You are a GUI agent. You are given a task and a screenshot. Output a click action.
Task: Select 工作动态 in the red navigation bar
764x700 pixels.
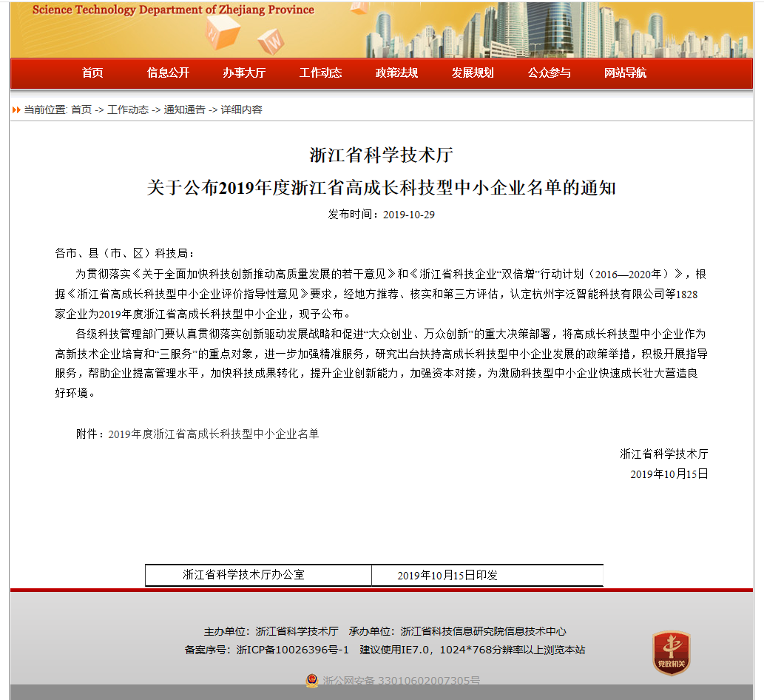coord(320,73)
